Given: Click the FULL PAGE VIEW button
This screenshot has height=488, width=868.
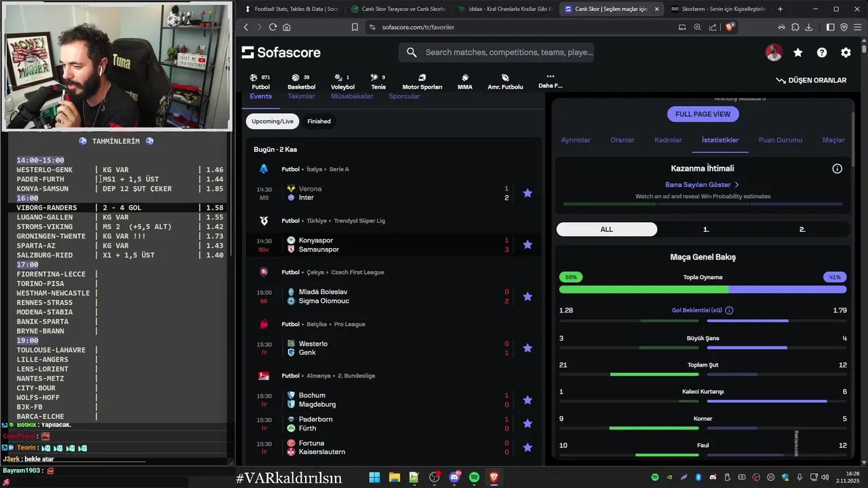Looking at the screenshot, I should click(703, 114).
